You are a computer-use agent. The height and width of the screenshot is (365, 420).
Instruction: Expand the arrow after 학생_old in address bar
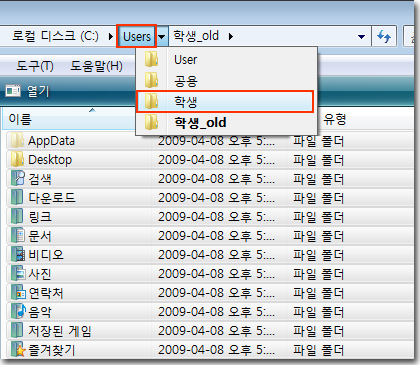point(230,36)
